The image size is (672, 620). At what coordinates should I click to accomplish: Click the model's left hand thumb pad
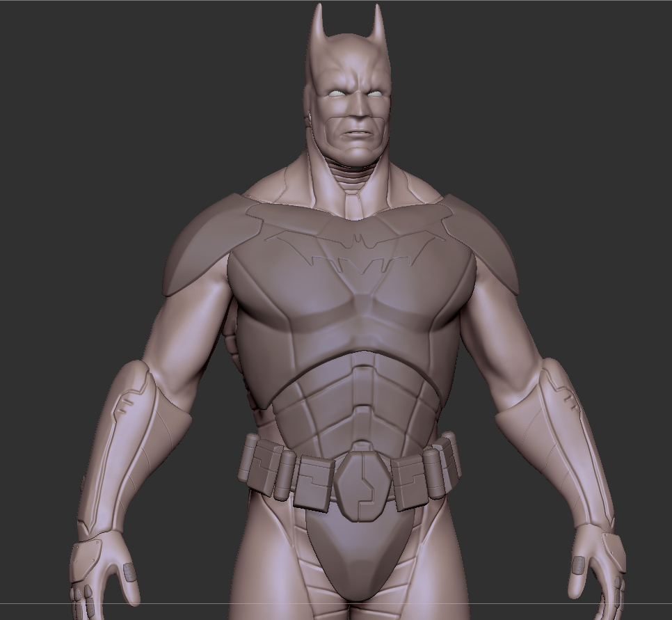coord(577,564)
